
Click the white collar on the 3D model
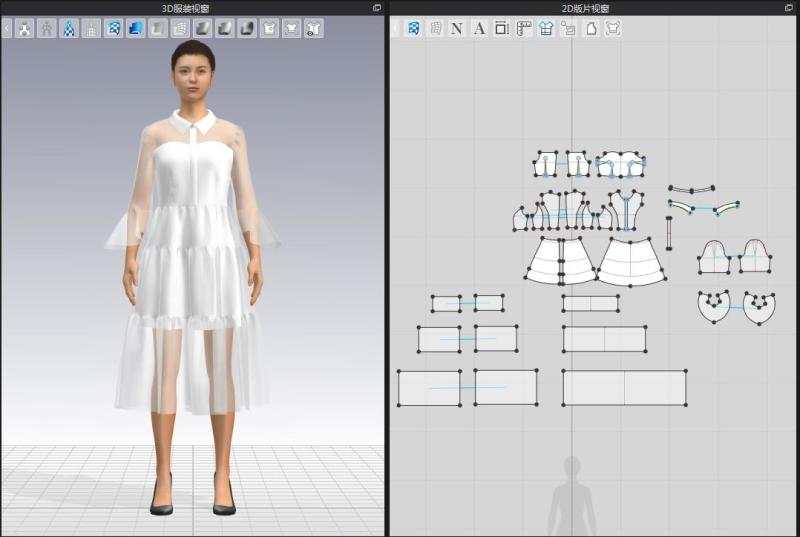[x=194, y=122]
